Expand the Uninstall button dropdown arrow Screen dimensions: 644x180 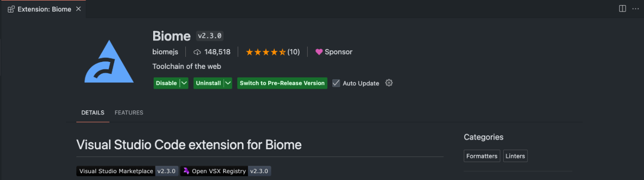coord(228,83)
